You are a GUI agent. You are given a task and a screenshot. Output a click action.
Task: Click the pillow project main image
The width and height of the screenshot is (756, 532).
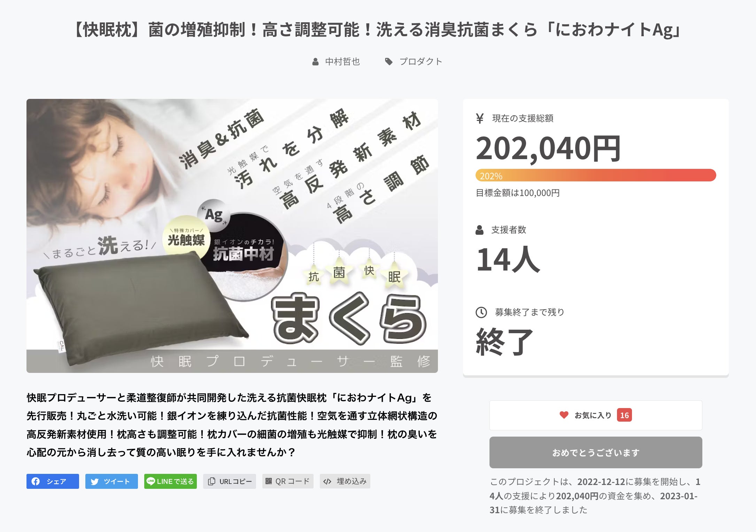[232, 236]
